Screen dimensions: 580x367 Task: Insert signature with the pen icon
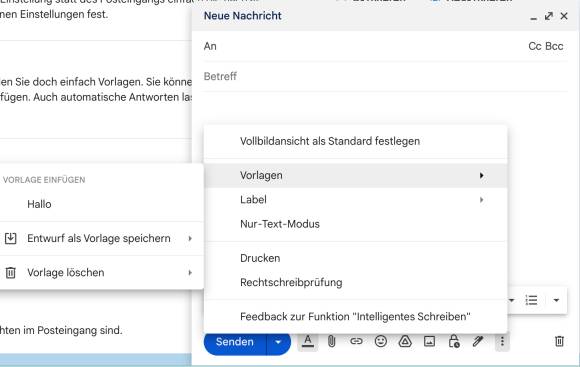tap(478, 341)
